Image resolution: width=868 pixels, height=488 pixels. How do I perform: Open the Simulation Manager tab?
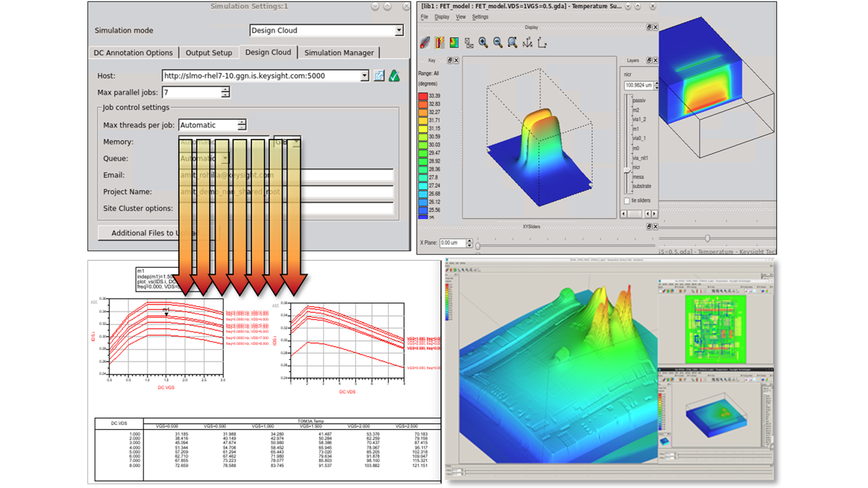(339, 53)
